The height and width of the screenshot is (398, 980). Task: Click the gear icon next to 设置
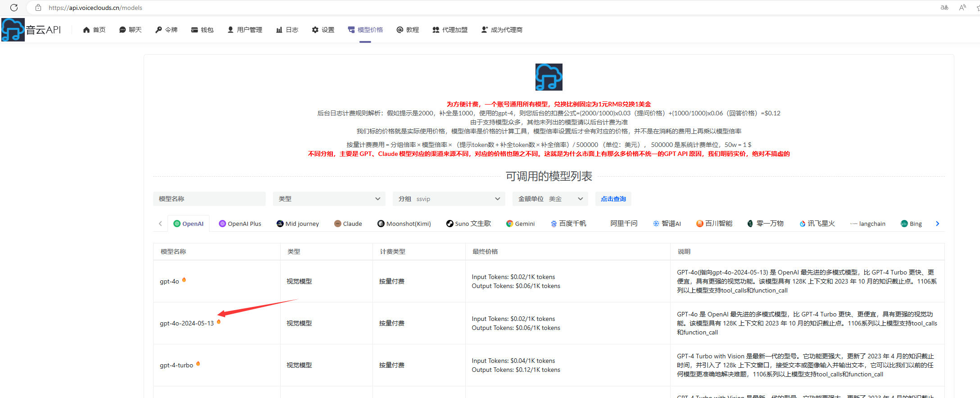(315, 30)
